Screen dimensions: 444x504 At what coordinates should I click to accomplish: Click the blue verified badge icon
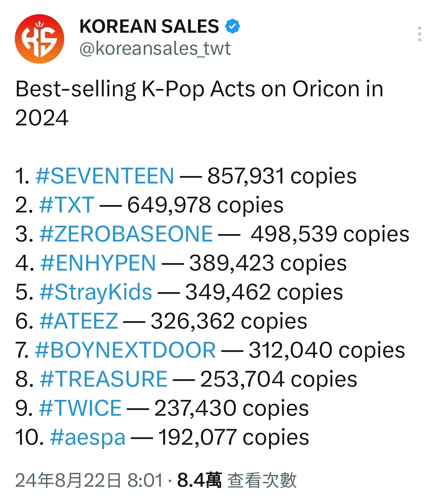pyautogui.click(x=232, y=26)
